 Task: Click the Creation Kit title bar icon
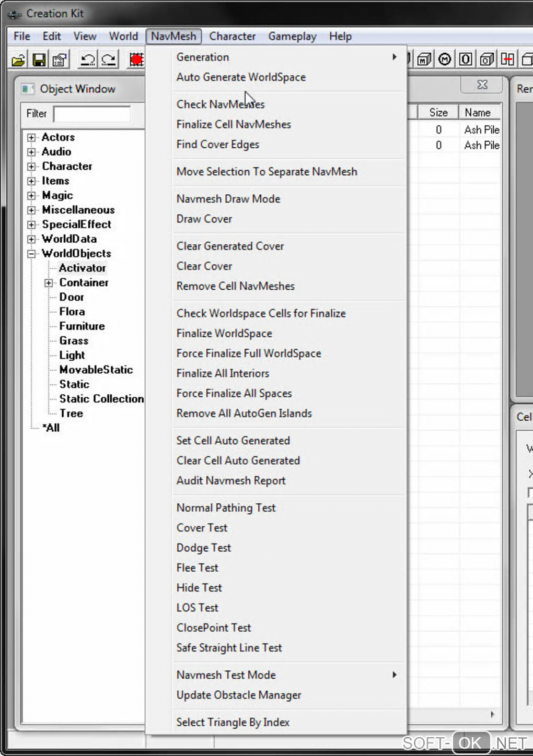[15, 14]
